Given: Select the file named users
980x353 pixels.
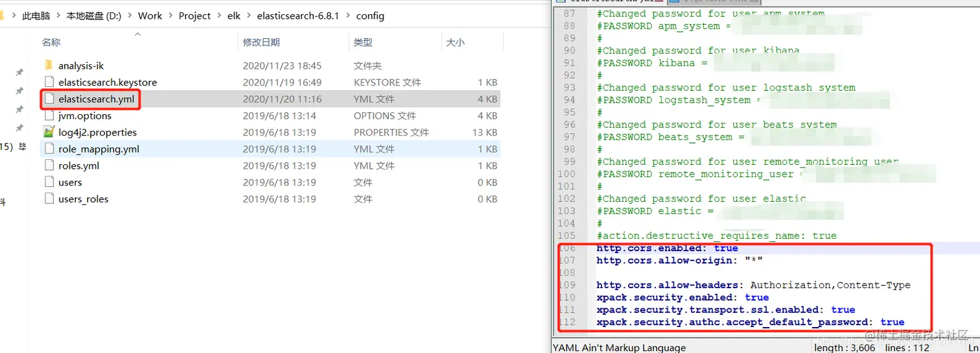Looking at the screenshot, I should click(x=70, y=182).
